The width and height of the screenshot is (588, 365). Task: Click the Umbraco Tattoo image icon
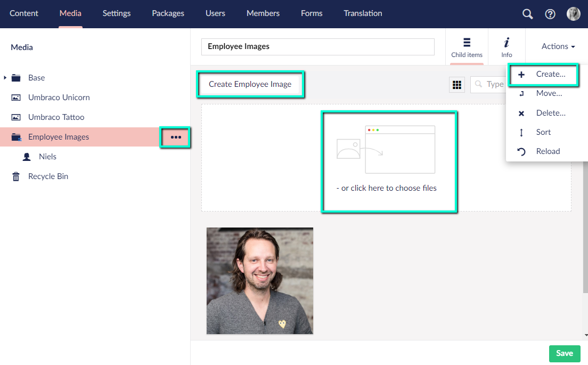click(16, 117)
